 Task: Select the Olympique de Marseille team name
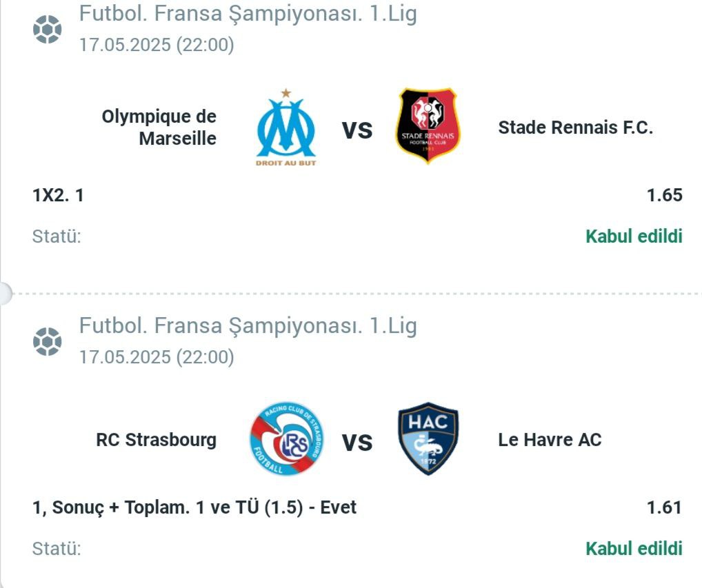(159, 128)
